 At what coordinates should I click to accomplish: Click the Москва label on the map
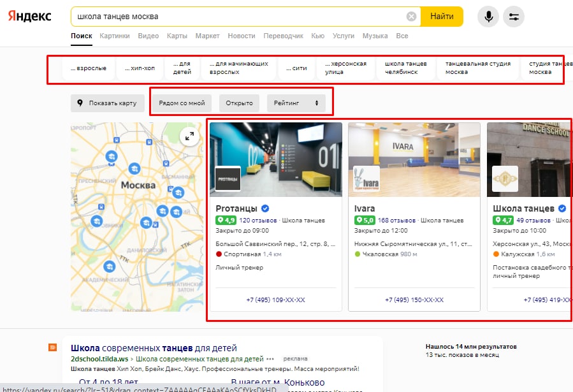point(138,185)
